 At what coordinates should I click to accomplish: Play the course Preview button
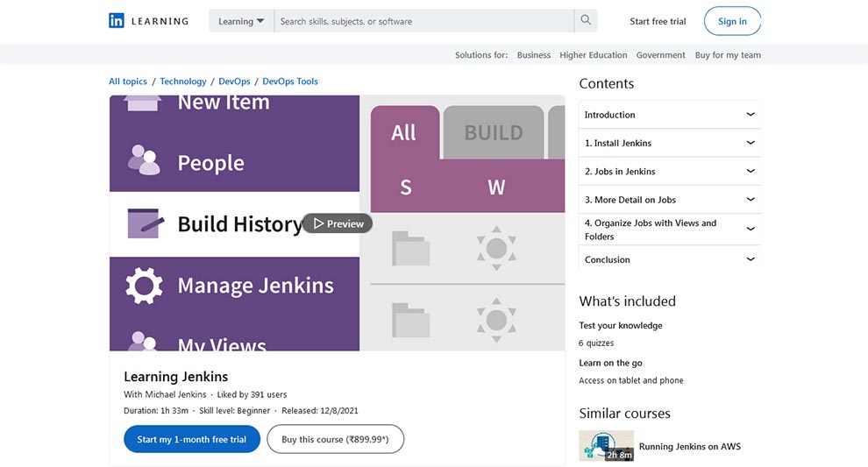pyautogui.click(x=338, y=223)
